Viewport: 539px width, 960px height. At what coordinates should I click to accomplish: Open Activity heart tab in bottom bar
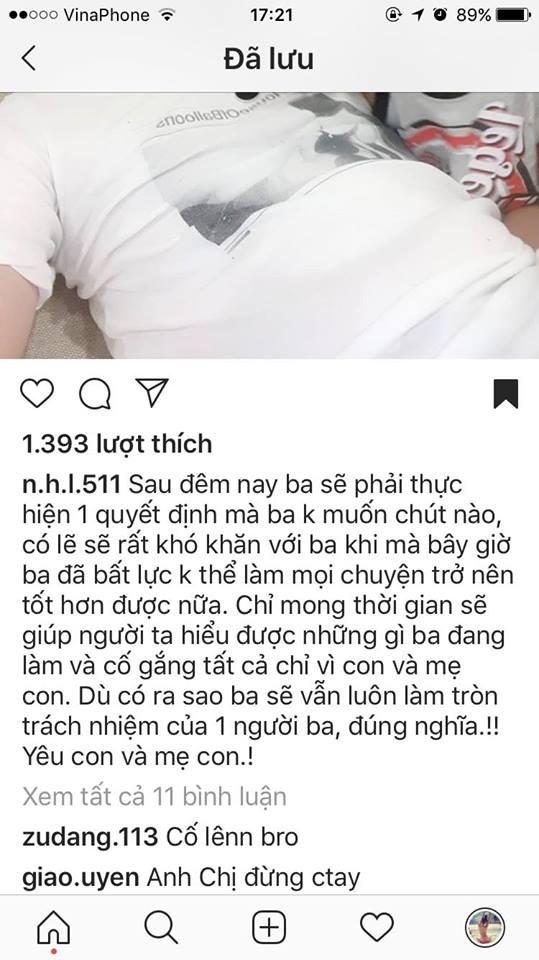(377, 927)
